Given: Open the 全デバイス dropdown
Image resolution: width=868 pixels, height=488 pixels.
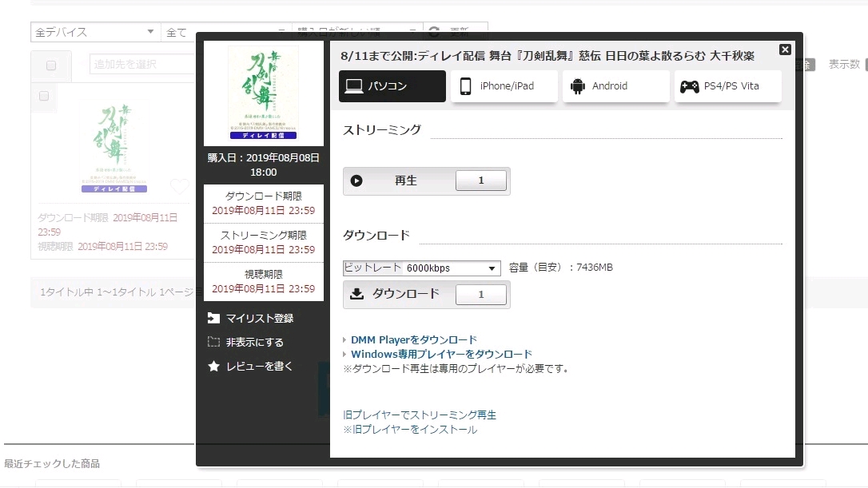Looking at the screenshot, I should point(95,32).
